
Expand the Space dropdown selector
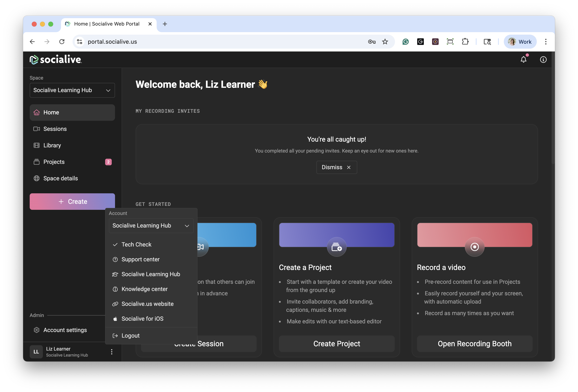pyautogui.click(x=72, y=90)
